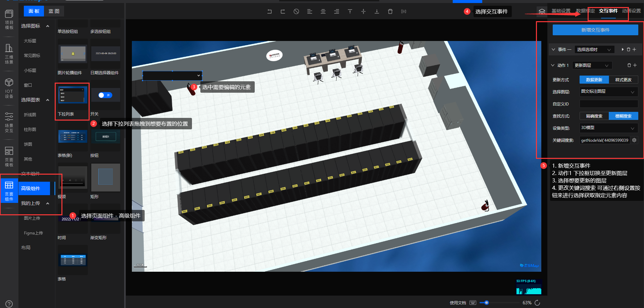This screenshot has width=644, height=308.
Task: Open the 三维场景 sidebar section
Action: point(9,54)
